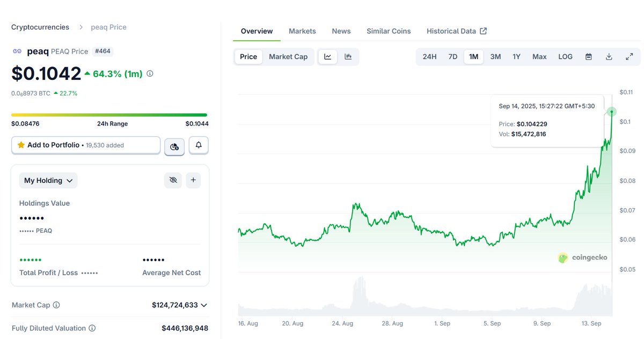Open price alert bell icon
644x339 pixels.
(x=199, y=145)
